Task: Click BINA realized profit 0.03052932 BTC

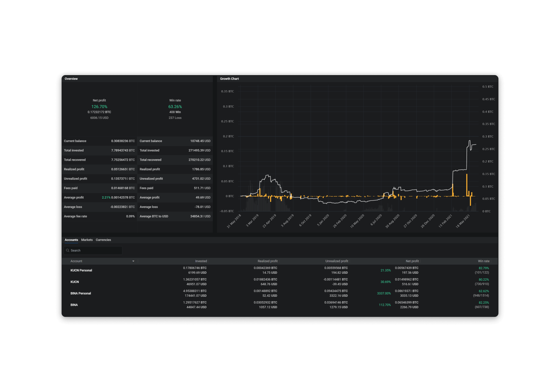Action: (265, 302)
